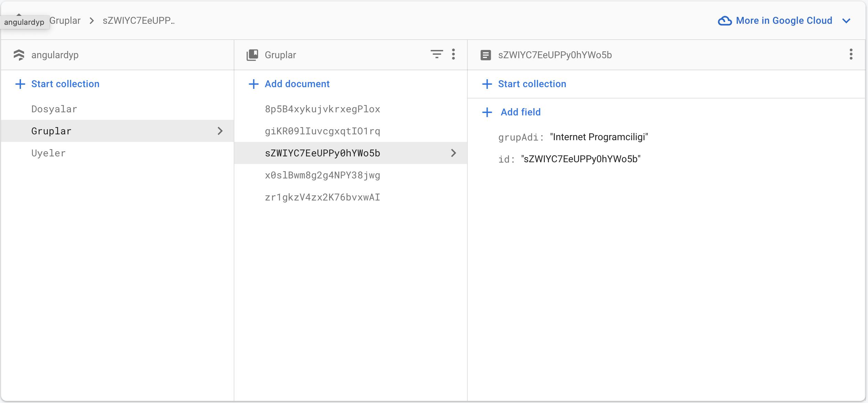Viewport: 868px width, 403px height.
Task: Start a subcollection under the selected document
Action: pos(532,84)
